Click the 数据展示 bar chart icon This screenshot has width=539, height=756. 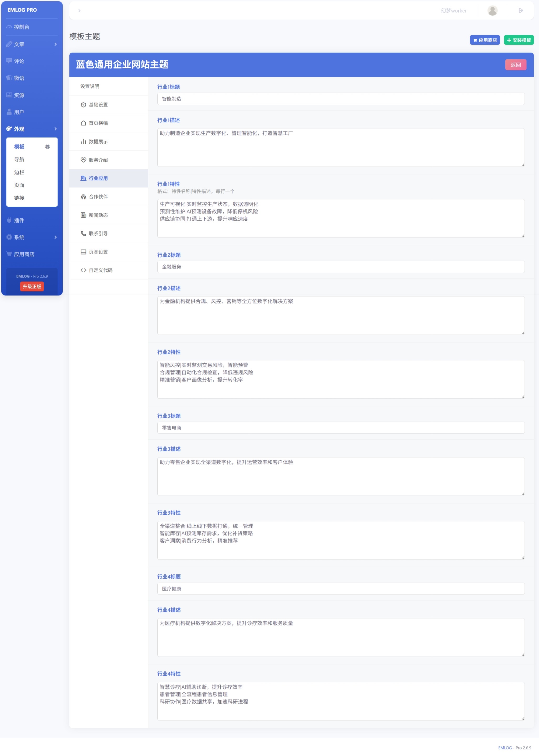point(83,141)
